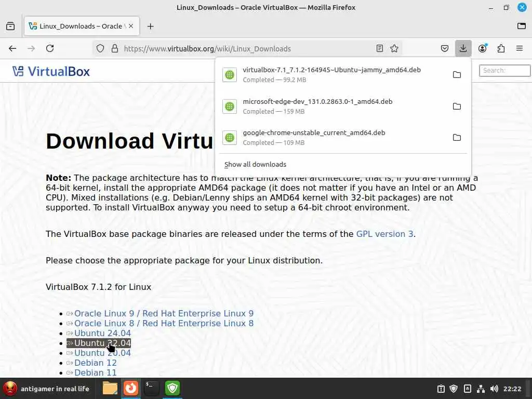Click the sidebar toggle icon in tab bar
This screenshot has width=532, height=399.
(522, 26)
